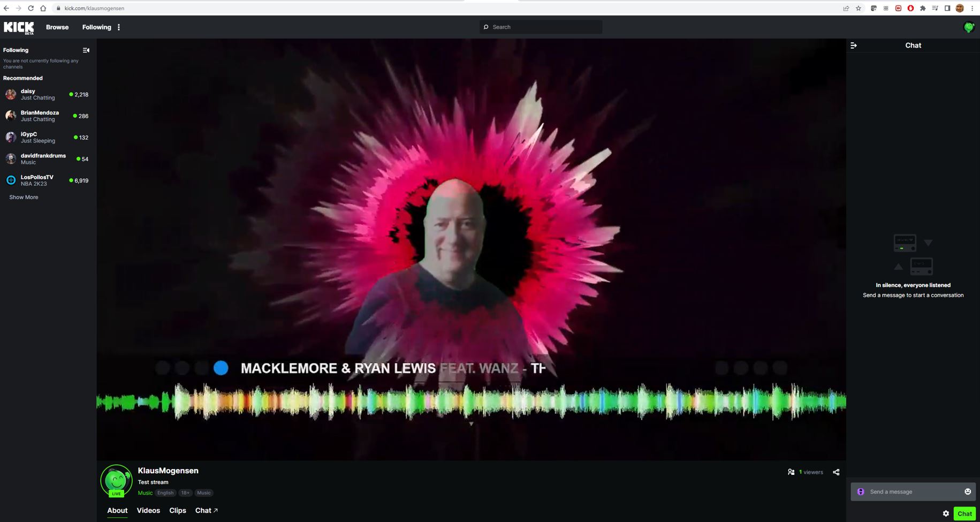Click the red hand blocker extension
Viewport: 980px width, 522px height.
(x=910, y=8)
